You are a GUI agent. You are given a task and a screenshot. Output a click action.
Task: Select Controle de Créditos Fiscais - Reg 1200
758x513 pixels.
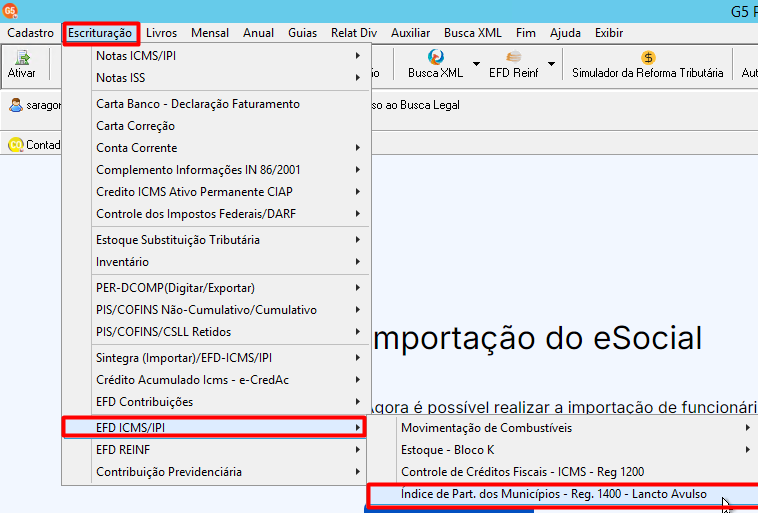tap(563, 472)
